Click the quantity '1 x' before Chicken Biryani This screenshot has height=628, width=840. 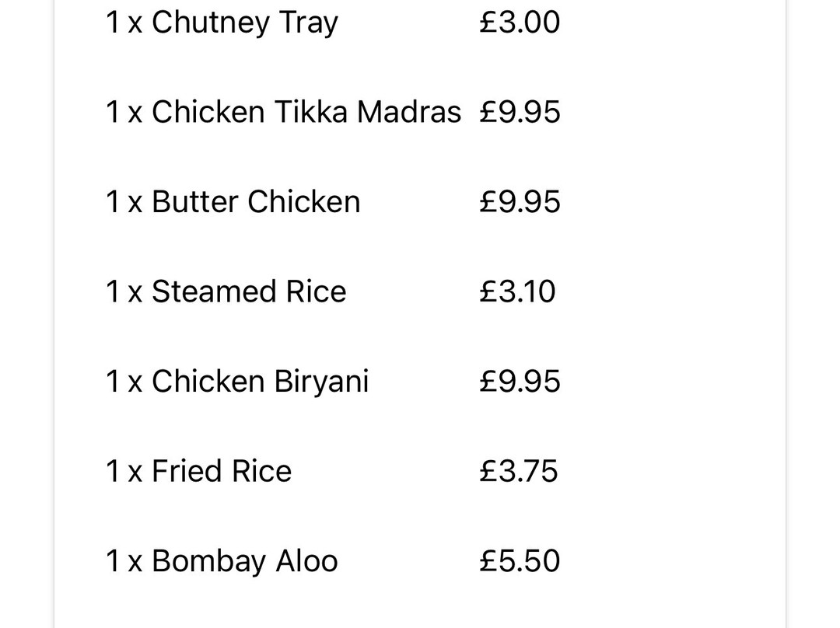(124, 382)
